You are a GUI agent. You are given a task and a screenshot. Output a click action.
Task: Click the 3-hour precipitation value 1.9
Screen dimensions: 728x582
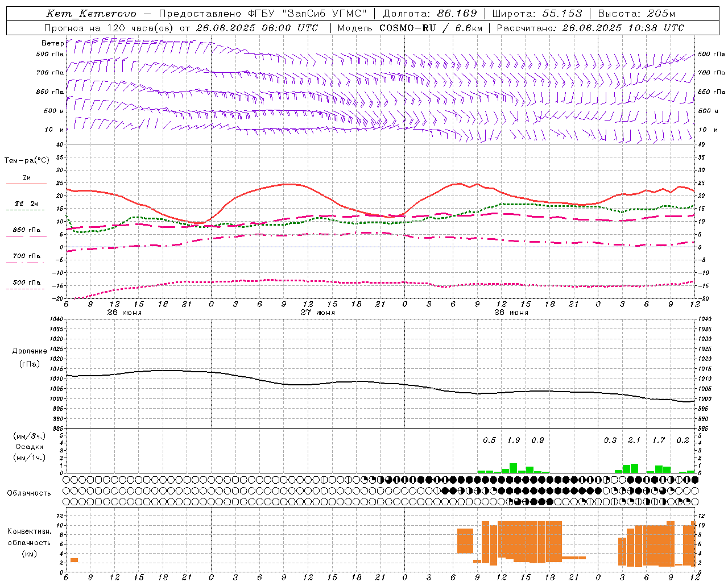point(514,440)
